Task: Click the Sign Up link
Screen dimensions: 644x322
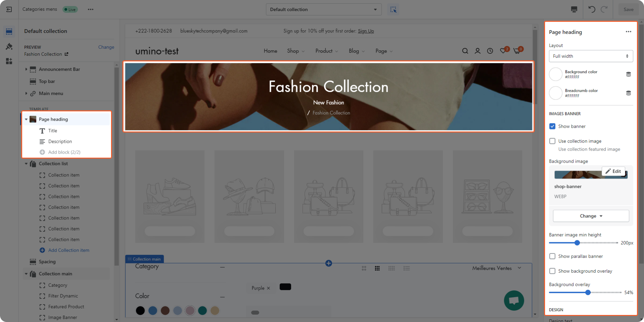Action: tap(366, 31)
